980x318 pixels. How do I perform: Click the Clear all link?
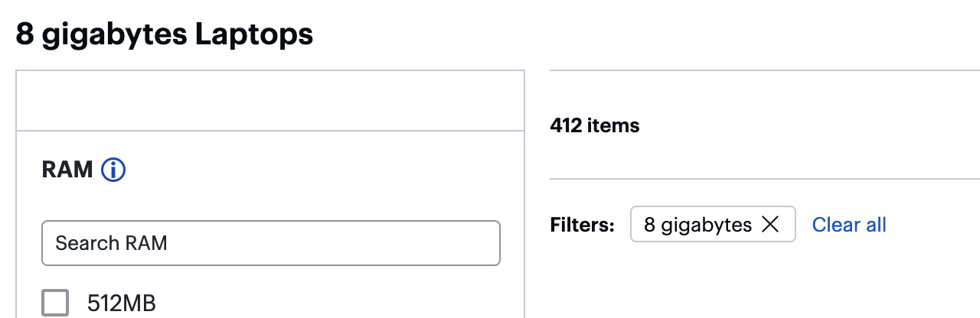pyautogui.click(x=849, y=225)
